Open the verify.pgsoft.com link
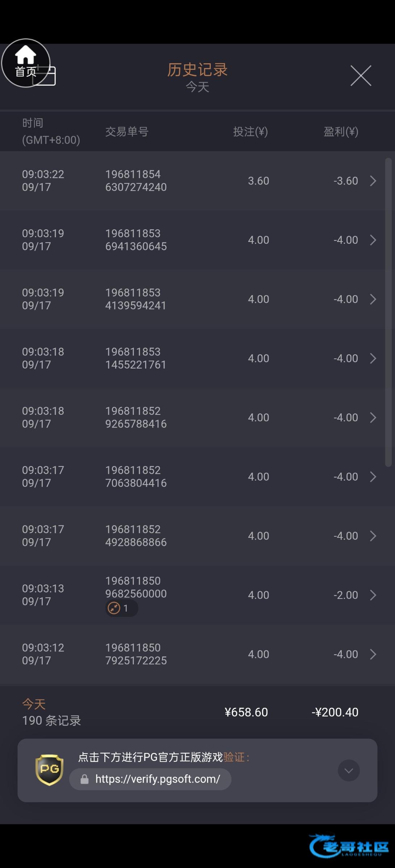Image resolution: width=395 pixels, height=868 pixels. tap(157, 779)
